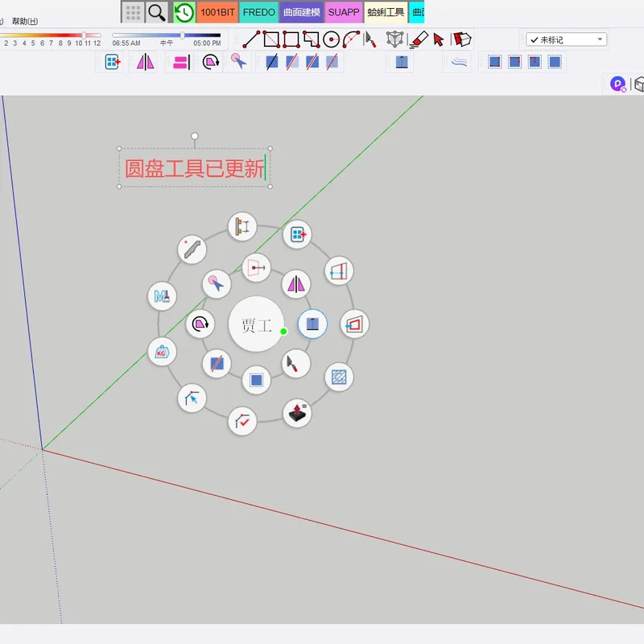644x644 pixels.
Task: Click the green clock icon beside the magnifier
Action: click(x=183, y=13)
